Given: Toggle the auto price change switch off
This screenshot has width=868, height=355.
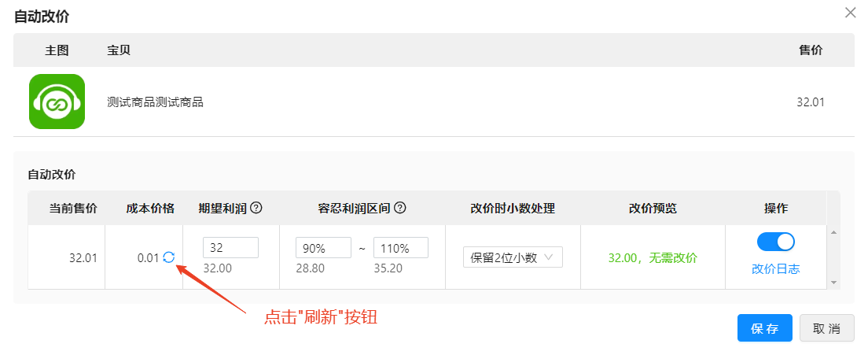Looking at the screenshot, I should pyautogui.click(x=775, y=242).
